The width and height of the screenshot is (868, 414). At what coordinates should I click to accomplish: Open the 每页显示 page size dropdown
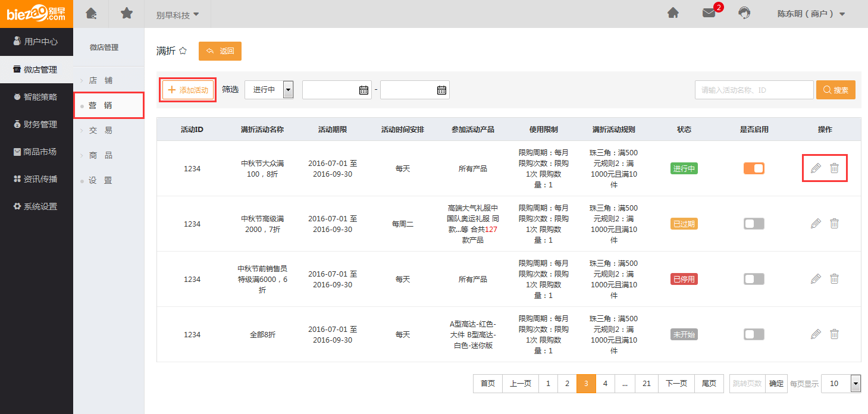841,384
